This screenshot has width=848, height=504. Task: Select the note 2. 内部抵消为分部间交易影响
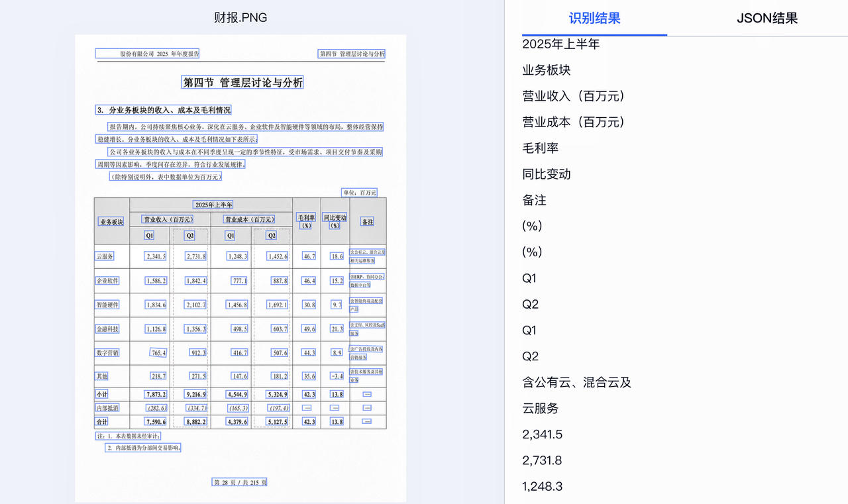coord(144,448)
